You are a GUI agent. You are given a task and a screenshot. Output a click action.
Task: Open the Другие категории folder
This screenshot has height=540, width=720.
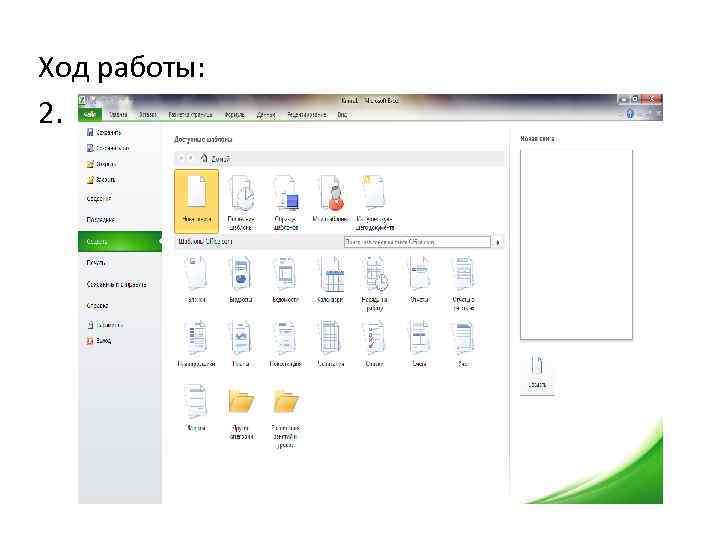(241, 413)
